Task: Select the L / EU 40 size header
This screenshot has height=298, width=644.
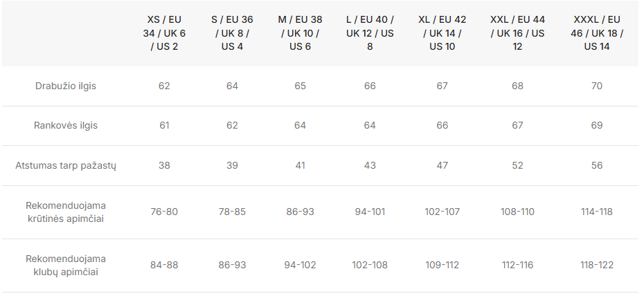Action: [370, 33]
